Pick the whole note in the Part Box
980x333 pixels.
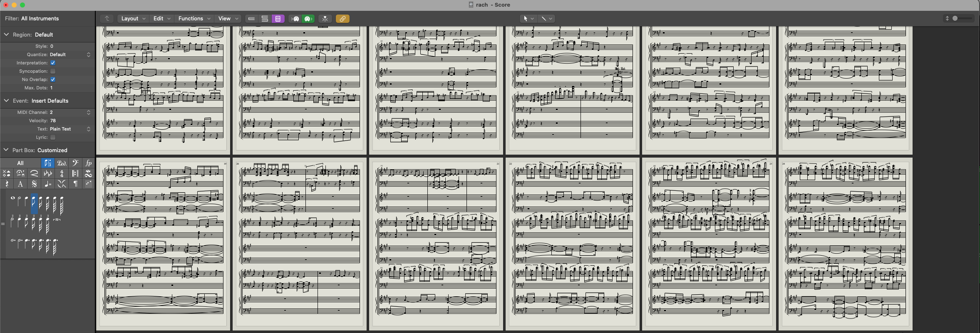(x=12, y=198)
